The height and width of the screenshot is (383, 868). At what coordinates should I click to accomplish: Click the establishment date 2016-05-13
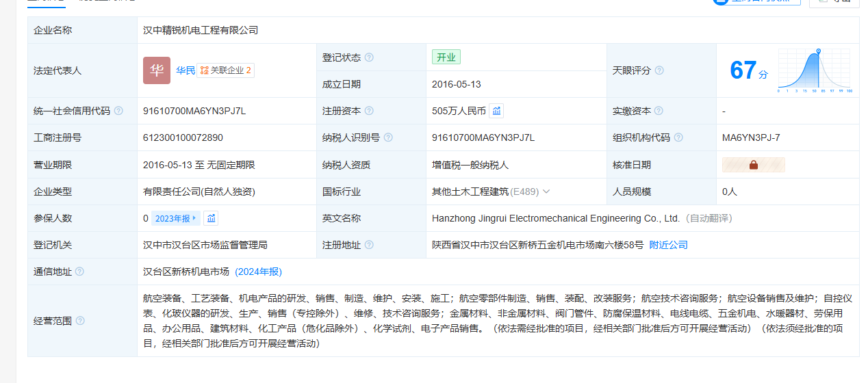coord(457,84)
